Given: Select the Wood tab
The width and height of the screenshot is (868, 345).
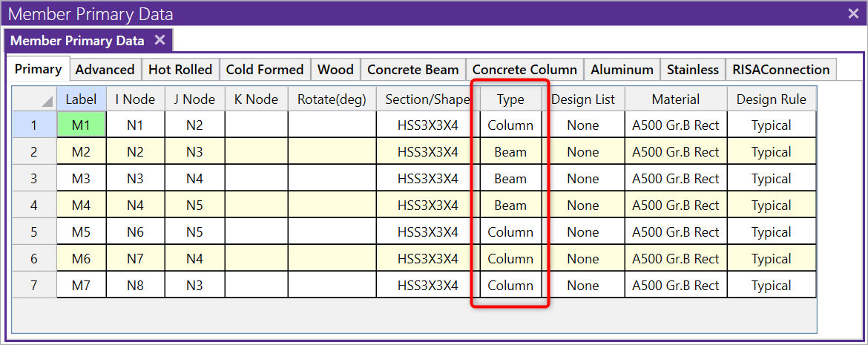Looking at the screenshot, I should click(x=335, y=70).
